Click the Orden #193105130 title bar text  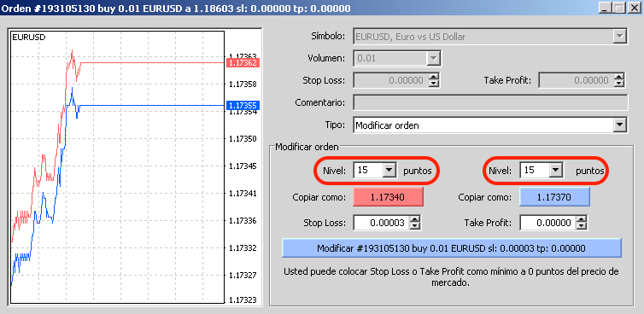[x=176, y=9]
